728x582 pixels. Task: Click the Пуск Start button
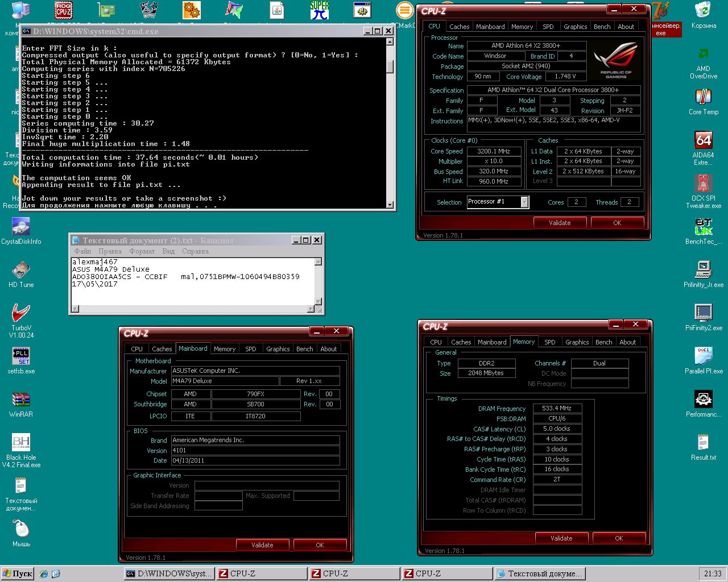(x=18, y=573)
